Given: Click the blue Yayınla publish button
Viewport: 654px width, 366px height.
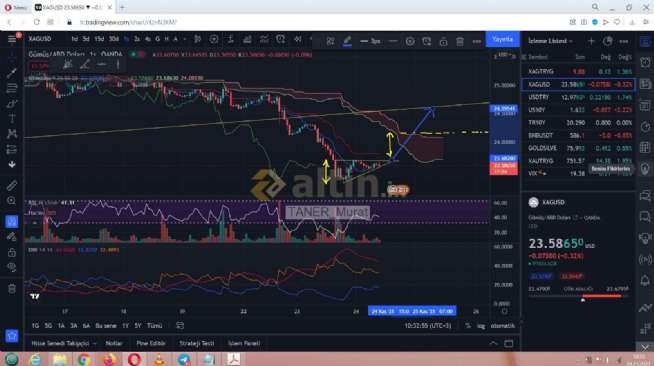Looking at the screenshot, I should 503,39.
